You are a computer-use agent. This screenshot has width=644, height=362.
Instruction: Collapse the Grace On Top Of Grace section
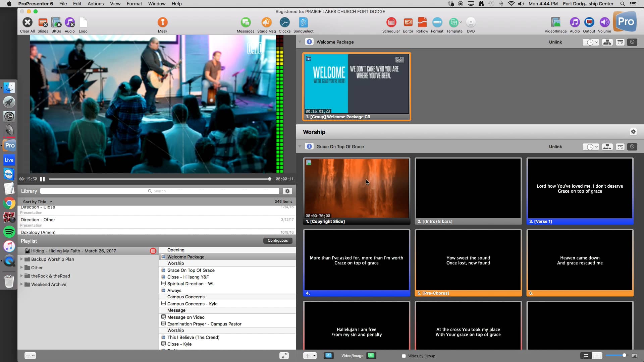tap(300, 146)
